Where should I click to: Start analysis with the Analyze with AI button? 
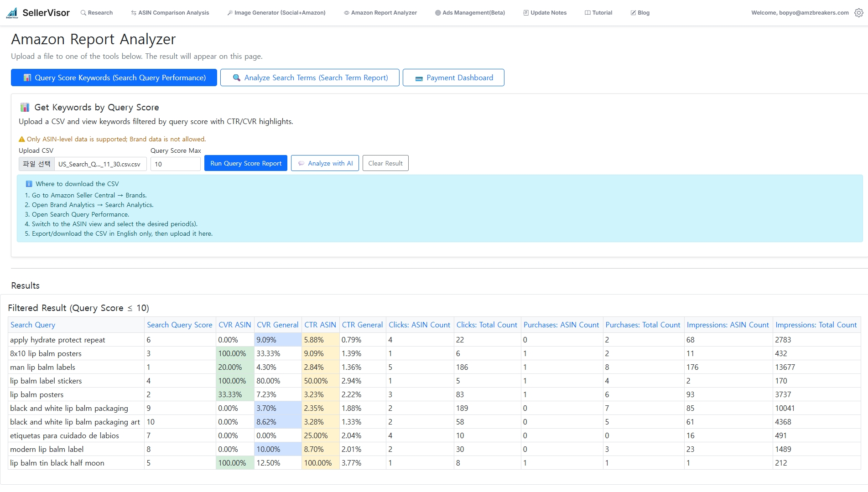pos(324,163)
